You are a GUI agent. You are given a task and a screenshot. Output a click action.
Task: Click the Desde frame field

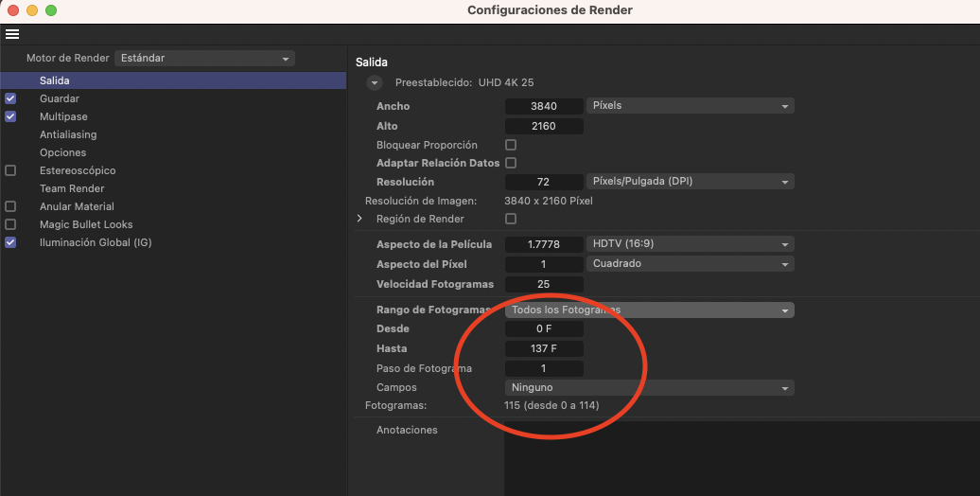[544, 329]
